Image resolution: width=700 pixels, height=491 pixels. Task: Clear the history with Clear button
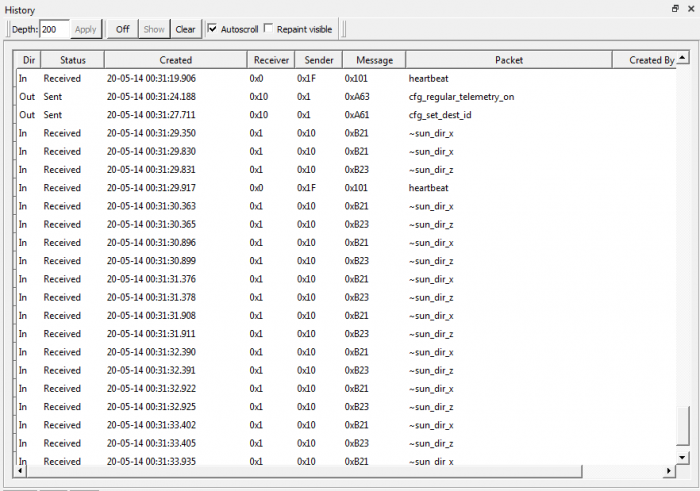(x=185, y=29)
